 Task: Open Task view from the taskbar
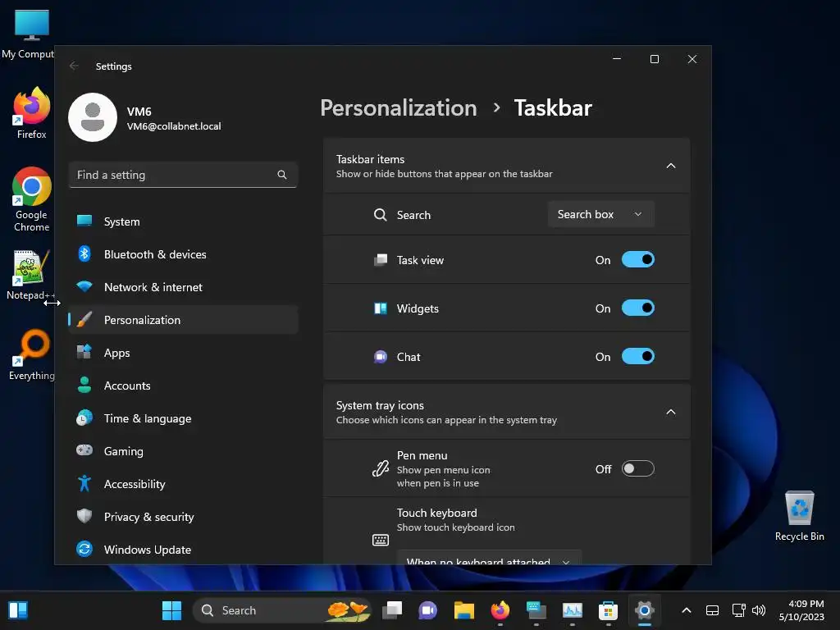pyautogui.click(x=392, y=610)
